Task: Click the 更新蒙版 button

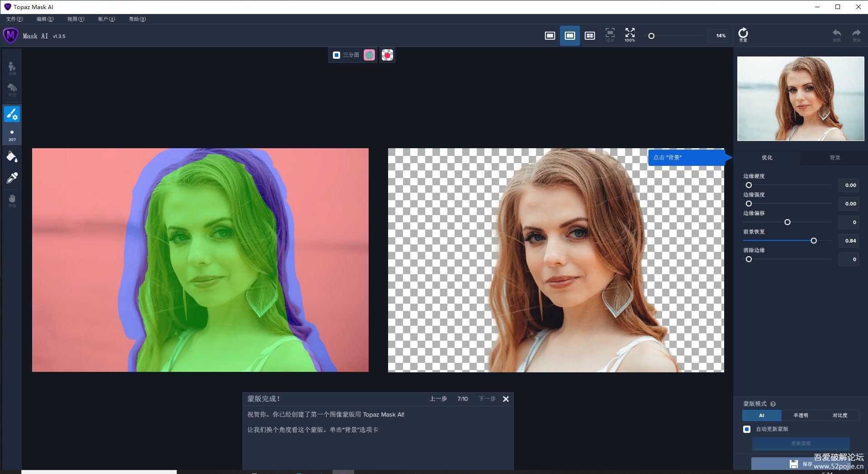Action: click(801, 443)
